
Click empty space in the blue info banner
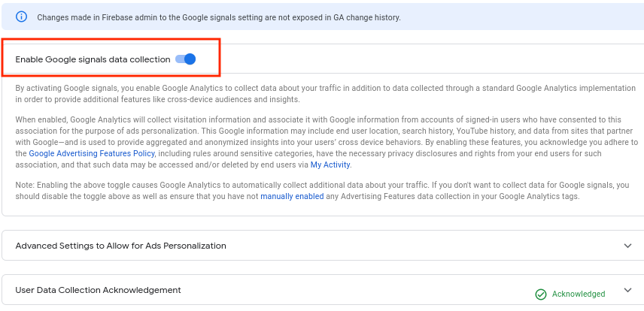[527, 17]
